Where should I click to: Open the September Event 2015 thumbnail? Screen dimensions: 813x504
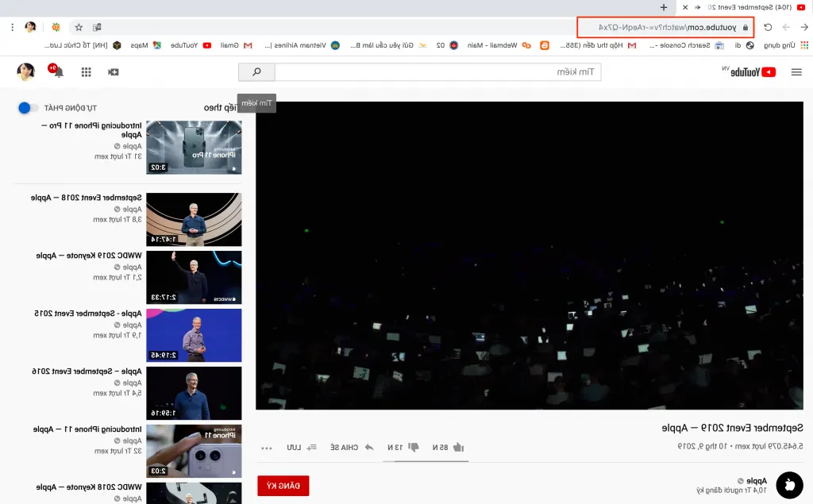[x=194, y=336]
